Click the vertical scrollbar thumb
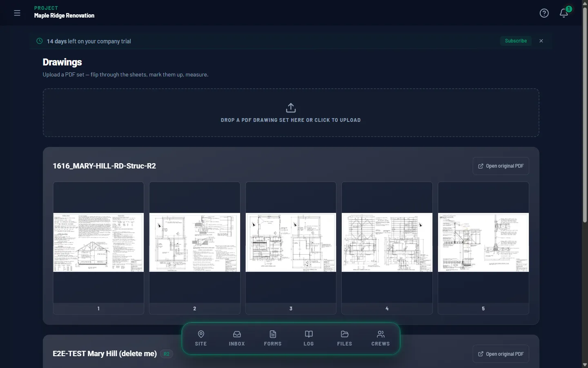 pos(585,114)
